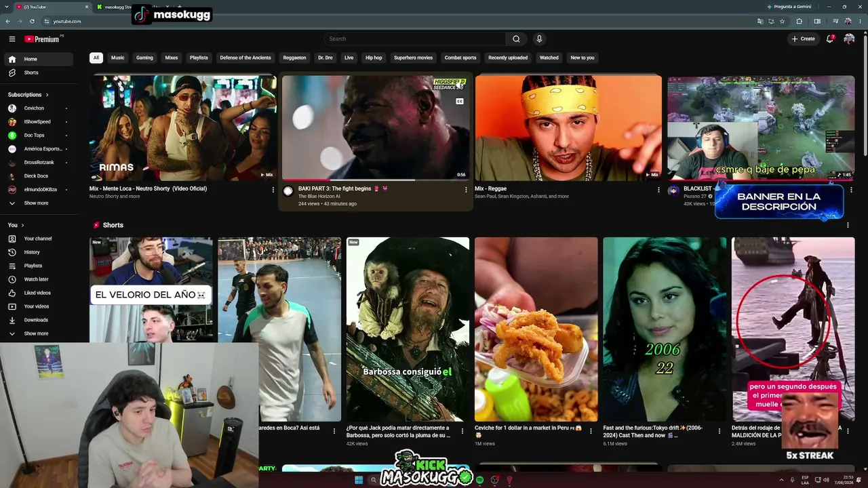This screenshot has height=488, width=868.
Task: Click Pregunta a Gemini button
Action: tap(789, 7)
